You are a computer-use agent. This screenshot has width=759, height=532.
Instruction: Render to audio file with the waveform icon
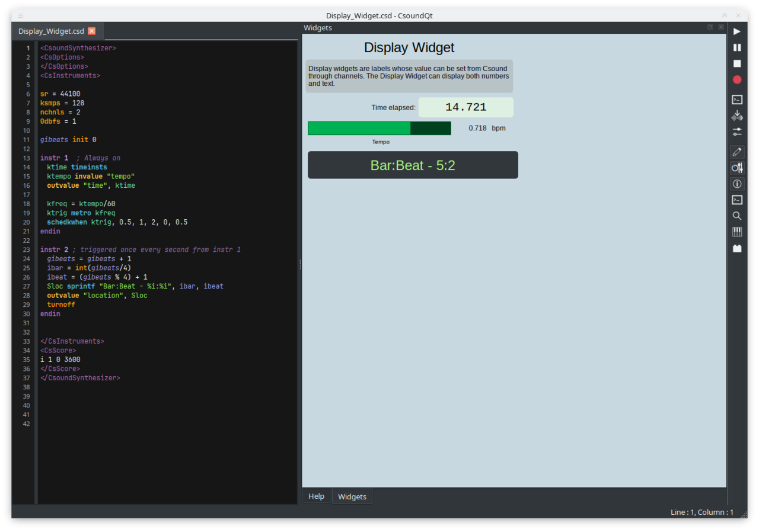coord(737,116)
